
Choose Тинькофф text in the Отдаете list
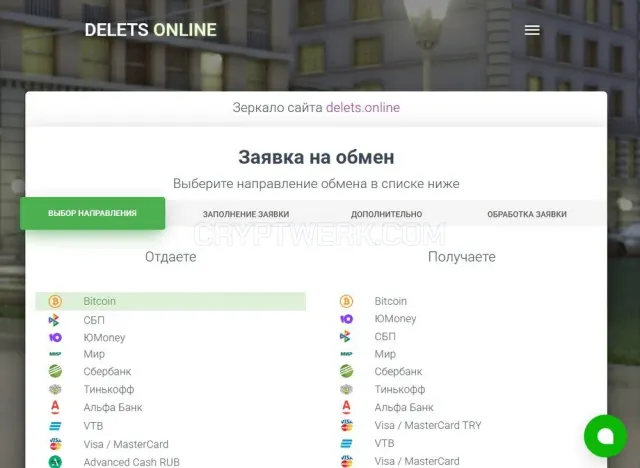(109, 390)
